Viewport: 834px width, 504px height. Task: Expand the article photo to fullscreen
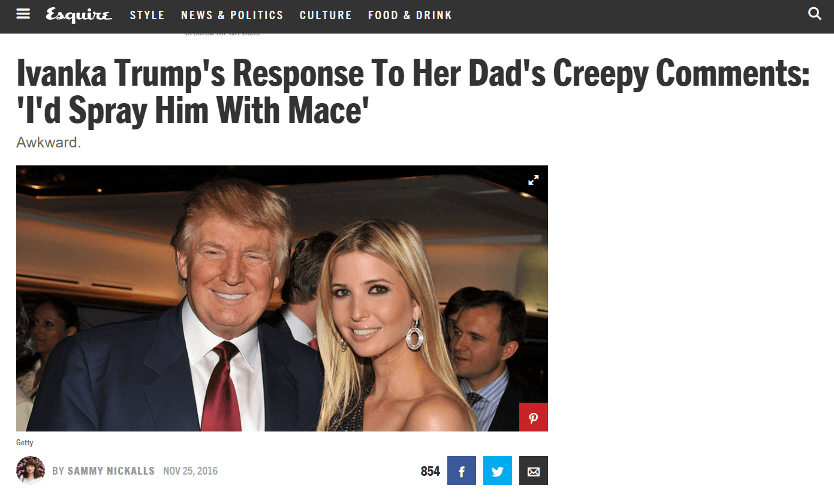coord(533,180)
